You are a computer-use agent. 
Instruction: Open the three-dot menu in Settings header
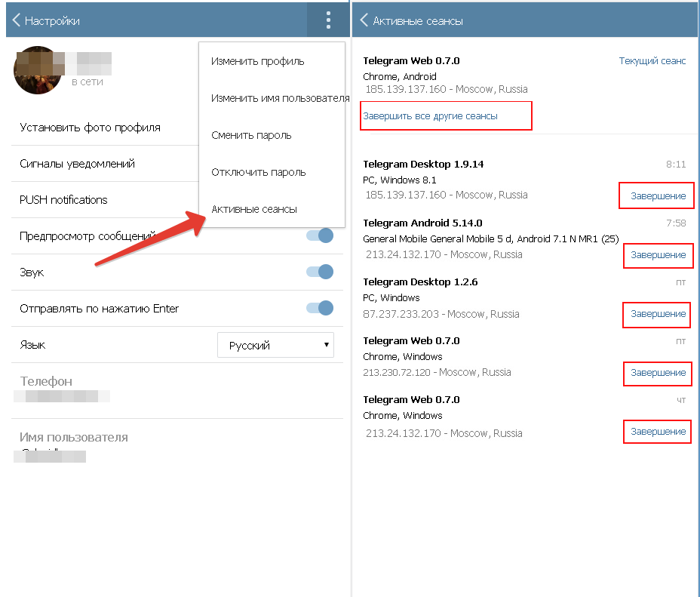328,20
